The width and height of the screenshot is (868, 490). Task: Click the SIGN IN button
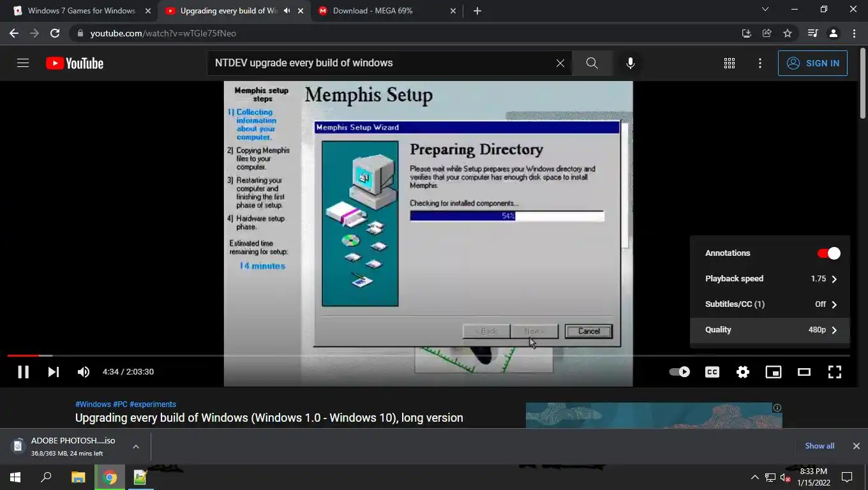click(812, 63)
